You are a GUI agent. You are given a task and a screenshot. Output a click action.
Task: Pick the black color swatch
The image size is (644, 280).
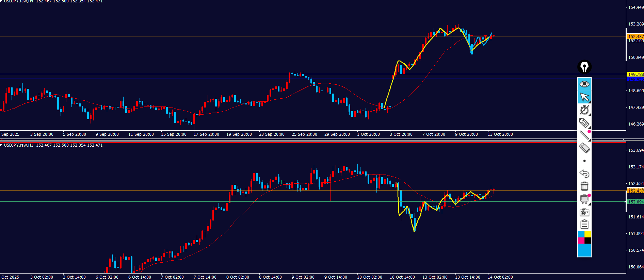point(588,241)
